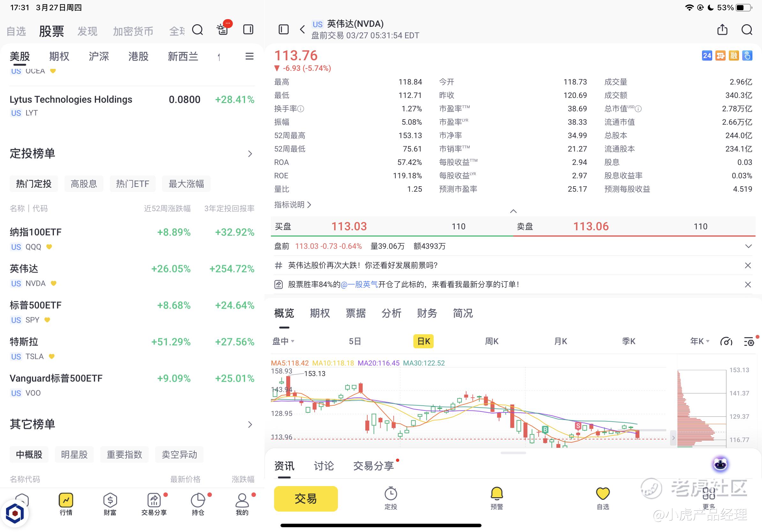Tap the 融 margin badge
Image resolution: width=762 pixels, height=532 pixels.
point(734,56)
